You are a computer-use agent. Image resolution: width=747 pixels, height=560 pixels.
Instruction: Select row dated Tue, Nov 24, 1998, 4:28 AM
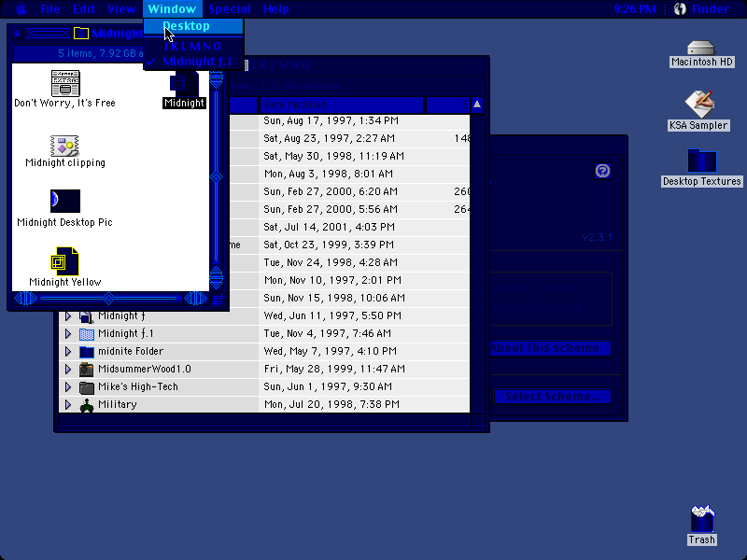(351, 262)
